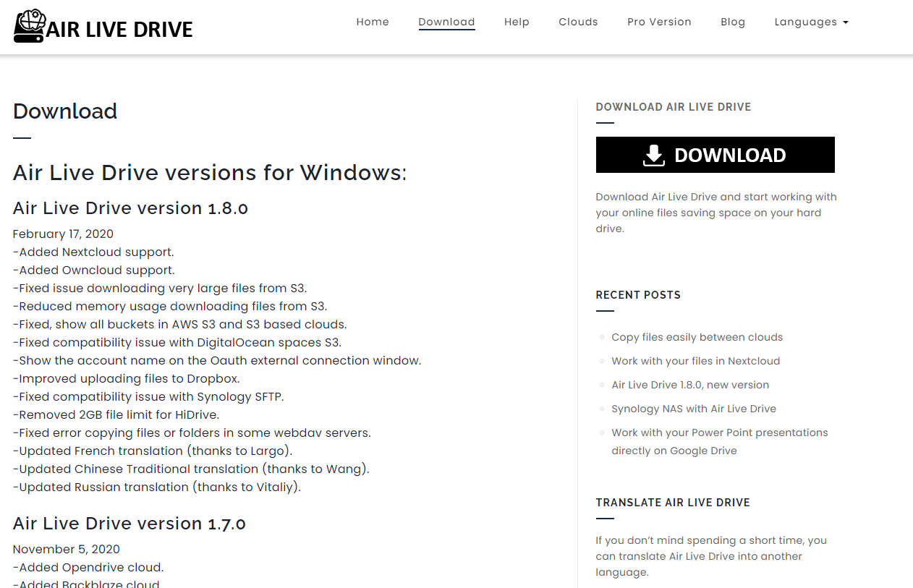Open Power Point presentations on Google Drive post
The image size is (913, 588).
(720, 441)
